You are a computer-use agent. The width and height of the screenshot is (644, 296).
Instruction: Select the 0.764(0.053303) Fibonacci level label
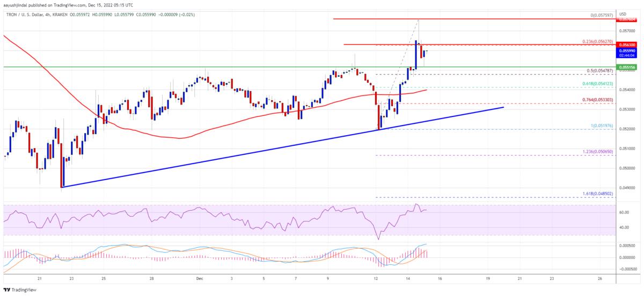click(x=597, y=100)
